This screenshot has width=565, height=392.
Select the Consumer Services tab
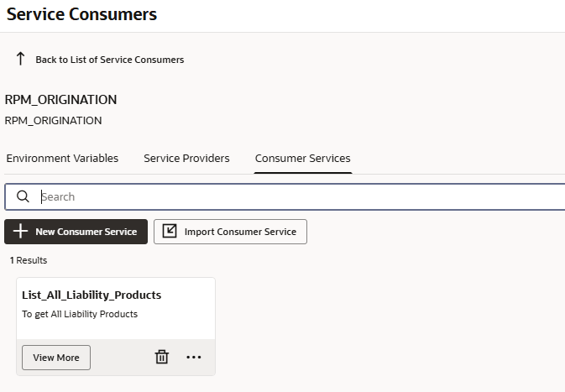pos(302,158)
